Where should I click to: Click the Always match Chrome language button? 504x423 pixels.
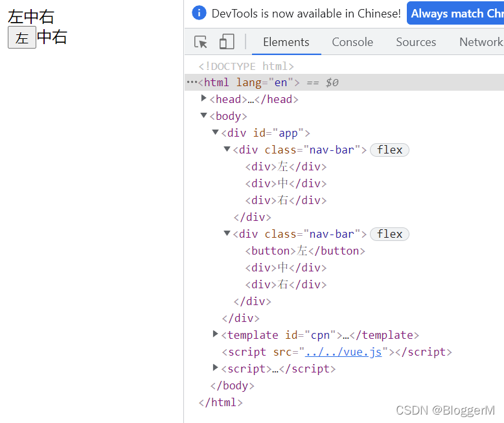[x=455, y=13]
